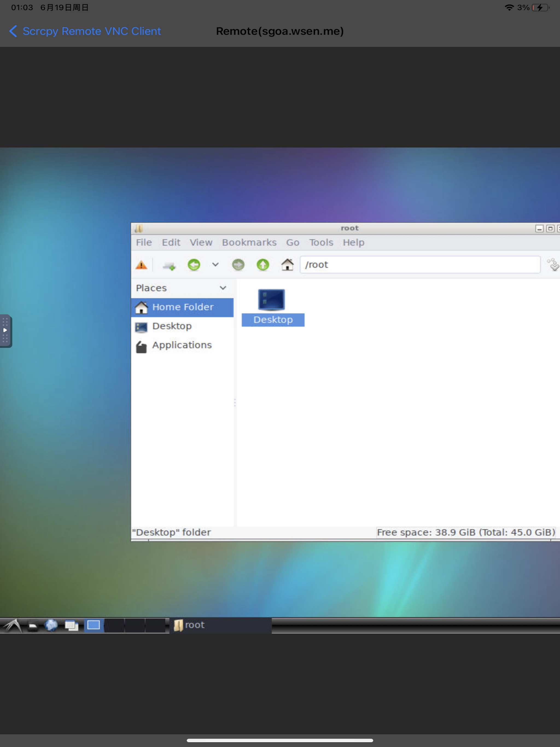Select Applications in Places sidebar

pos(181,345)
